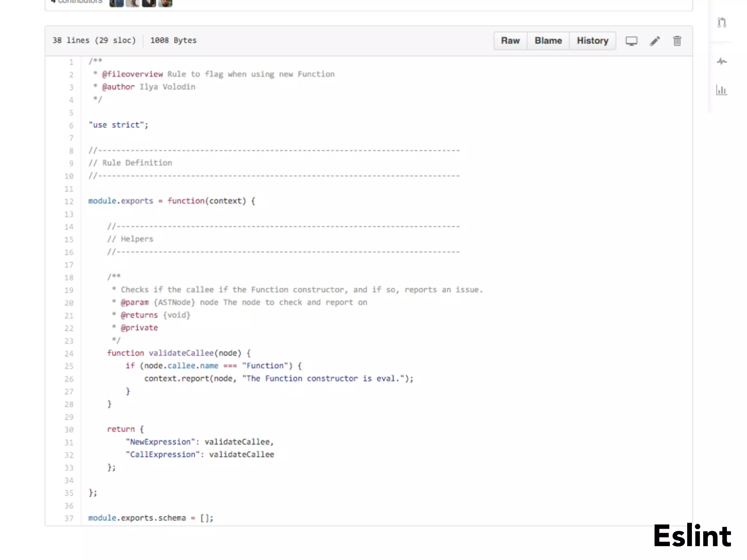This screenshot has height=560, width=747.
Task: Click line number 24 in gutter
Action: tap(69, 354)
